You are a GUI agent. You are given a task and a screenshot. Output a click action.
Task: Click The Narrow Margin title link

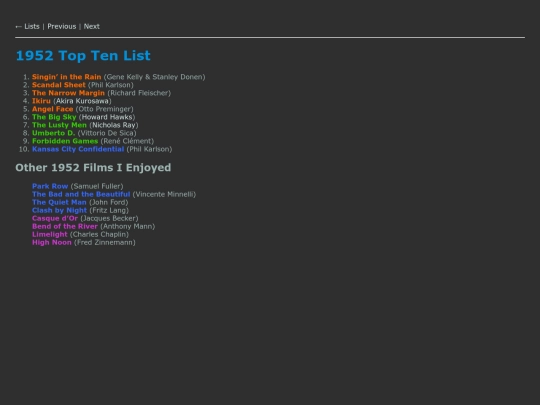click(68, 93)
